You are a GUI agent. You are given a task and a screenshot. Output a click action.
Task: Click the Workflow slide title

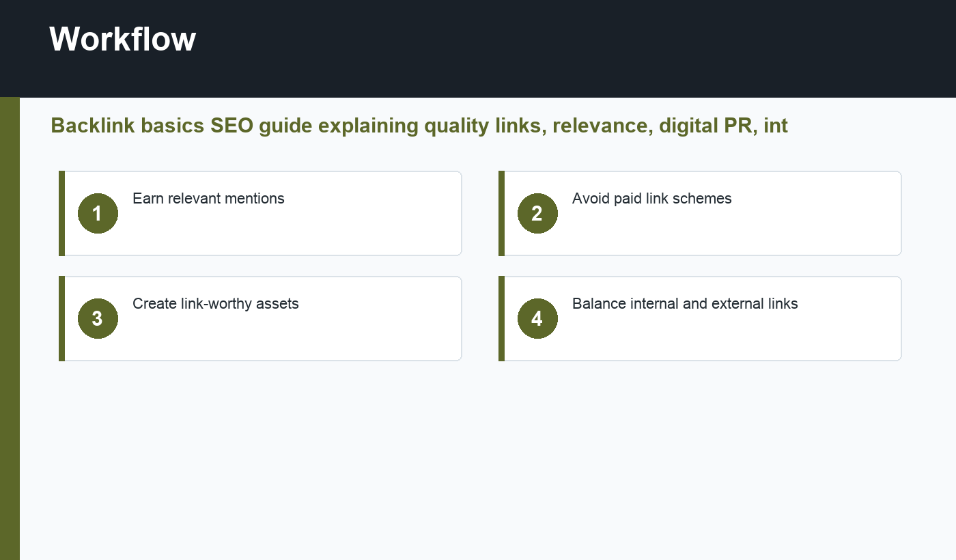pyautogui.click(x=123, y=39)
